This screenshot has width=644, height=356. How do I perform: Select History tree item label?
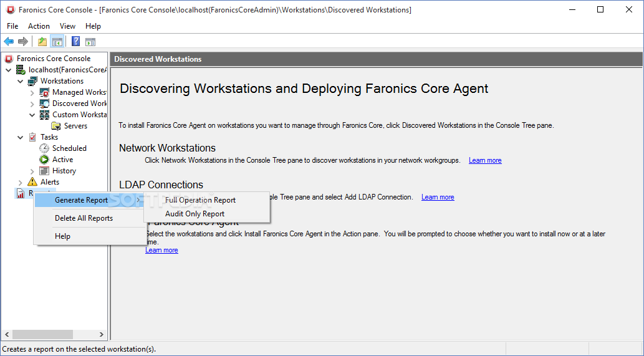tap(64, 170)
